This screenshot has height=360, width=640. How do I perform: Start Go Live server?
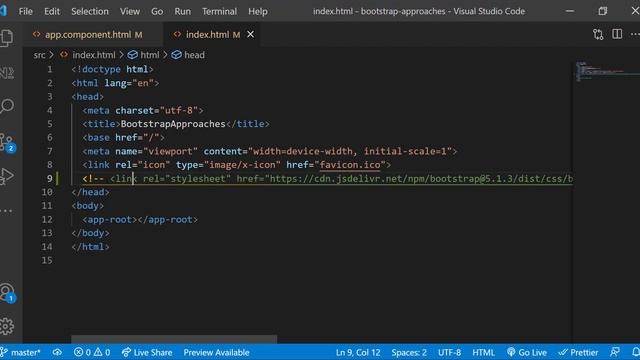(527, 352)
